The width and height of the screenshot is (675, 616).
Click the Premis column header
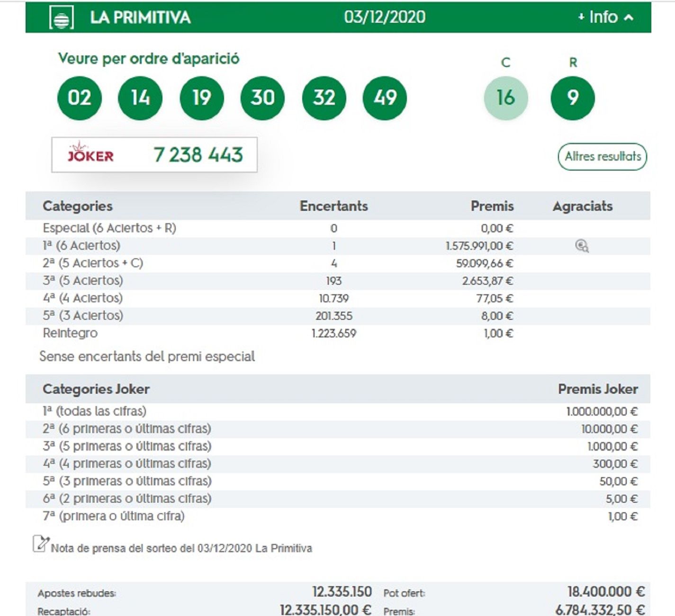click(x=492, y=206)
